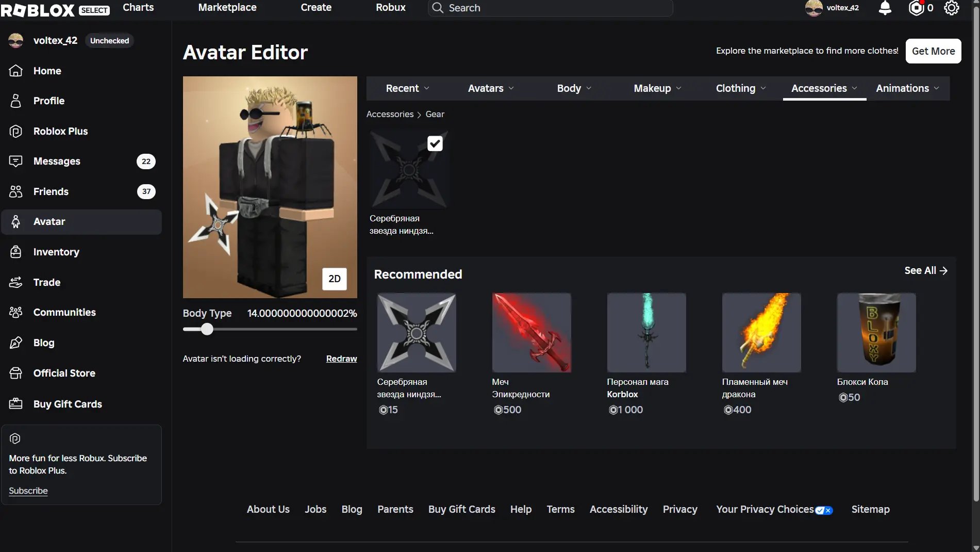Click the search magnifier icon

point(438,8)
